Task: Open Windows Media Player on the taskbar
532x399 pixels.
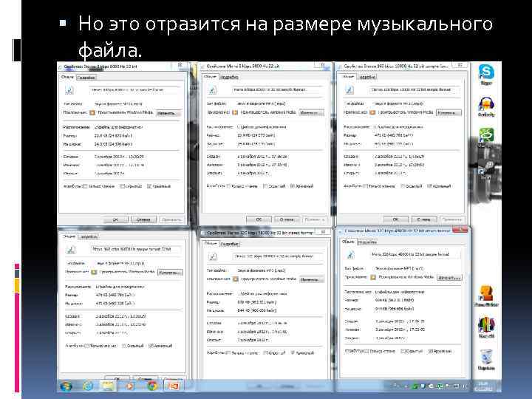Action: (x=130, y=386)
